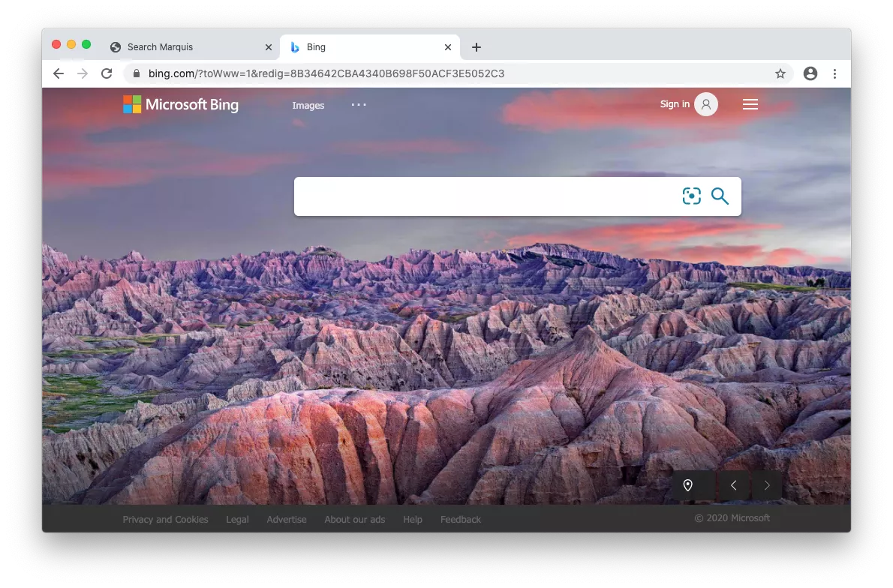The image size is (893, 588).
Task: Open the Feedback footer link
Action: click(x=460, y=519)
